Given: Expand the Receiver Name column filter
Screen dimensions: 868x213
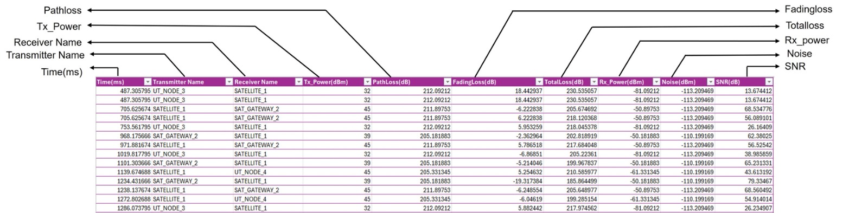Looking at the screenshot, I should pos(298,82).
